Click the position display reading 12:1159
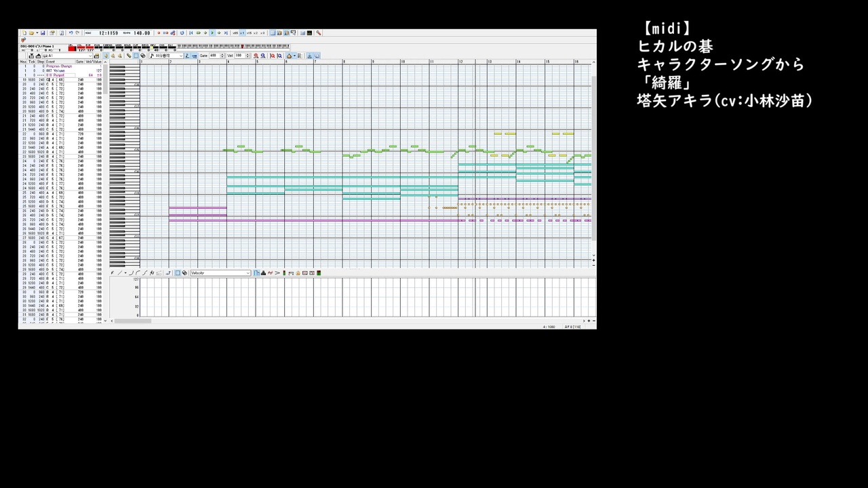The image size is (868, 488). 108,33
